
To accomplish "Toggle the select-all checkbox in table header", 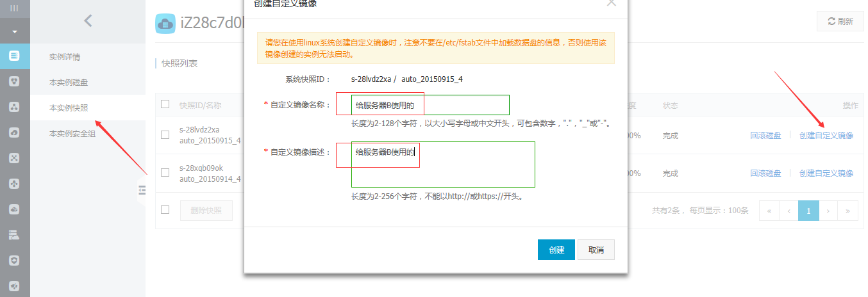I will point(165,104).
